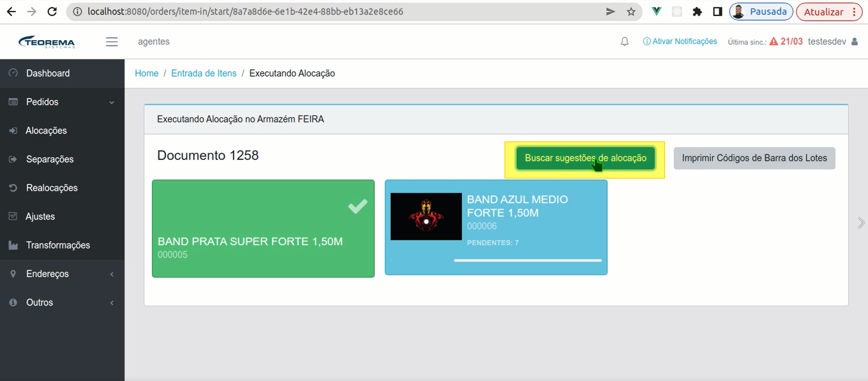Click the progress bar on blue card
Image resolution: width=868 pixels, height=381 pixels.
[x=528, y=260]
